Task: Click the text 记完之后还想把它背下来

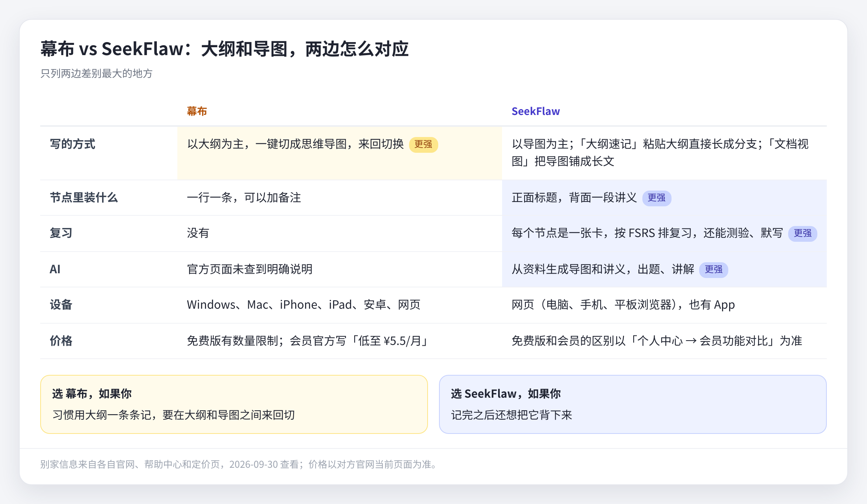Action: coord(512,415)
